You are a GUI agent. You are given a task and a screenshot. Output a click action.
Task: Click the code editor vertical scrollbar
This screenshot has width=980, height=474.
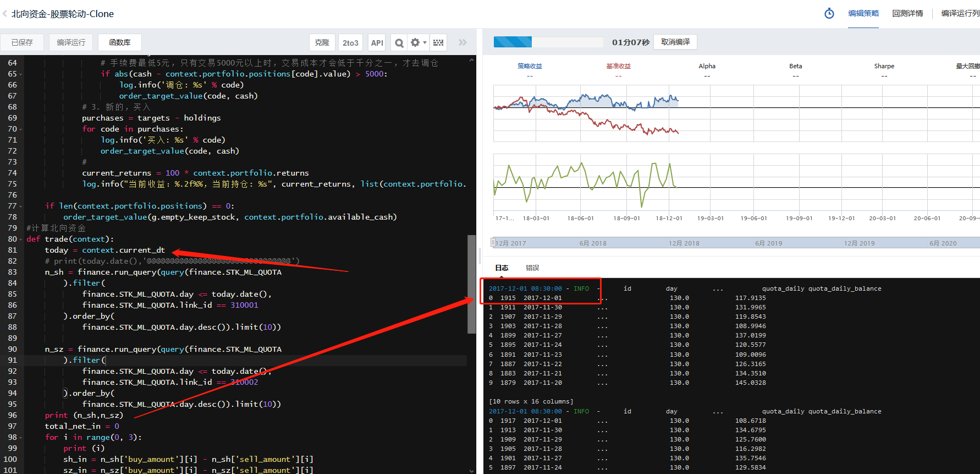pos(471,284)
